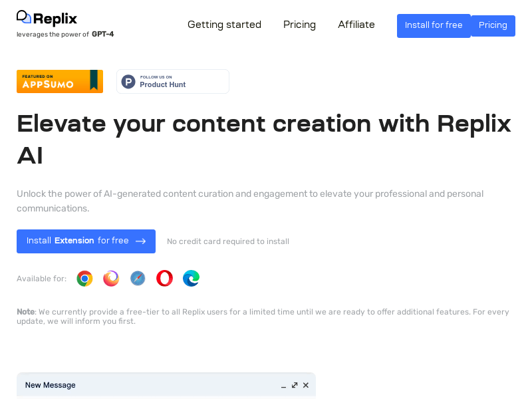Click the 'Available for:' label
The height and width of the screenshot is (399, 532).
pyautogui.click(x=41, y=279)
